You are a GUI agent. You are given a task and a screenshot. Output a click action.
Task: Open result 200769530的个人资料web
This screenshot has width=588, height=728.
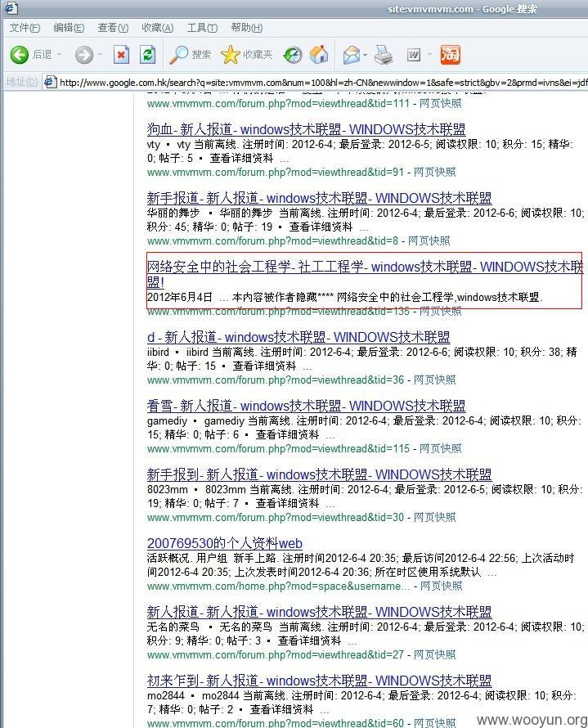coord(225,543)
